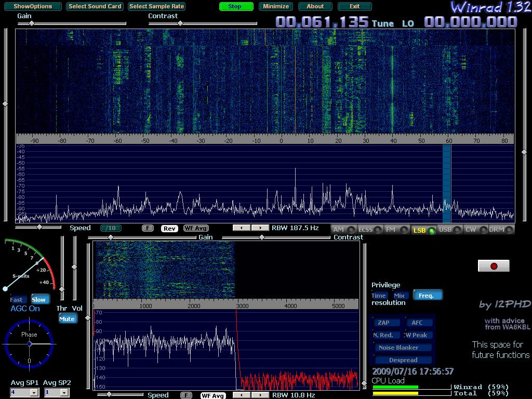Select Freq. privilege resolution

click(428, 295)
